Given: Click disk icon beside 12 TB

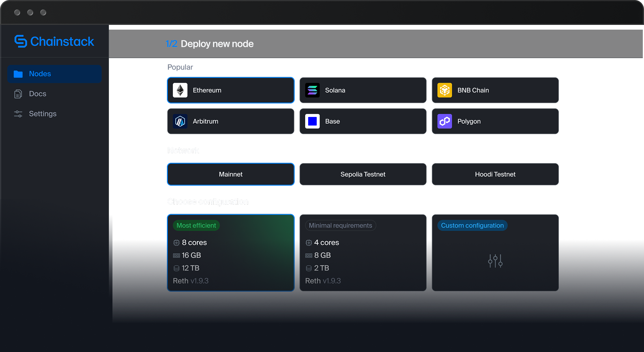Looking at the screenshot, I should click(176, 268).
